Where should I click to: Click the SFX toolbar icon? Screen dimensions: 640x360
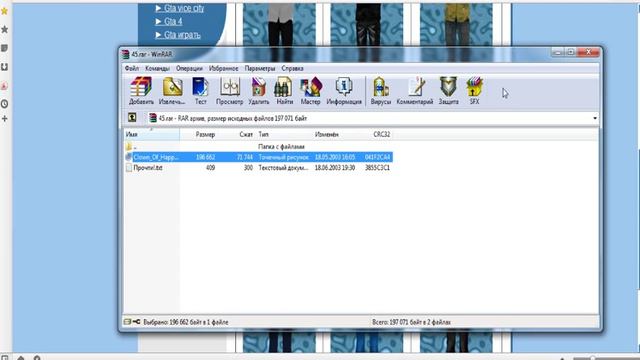(474, 91)
